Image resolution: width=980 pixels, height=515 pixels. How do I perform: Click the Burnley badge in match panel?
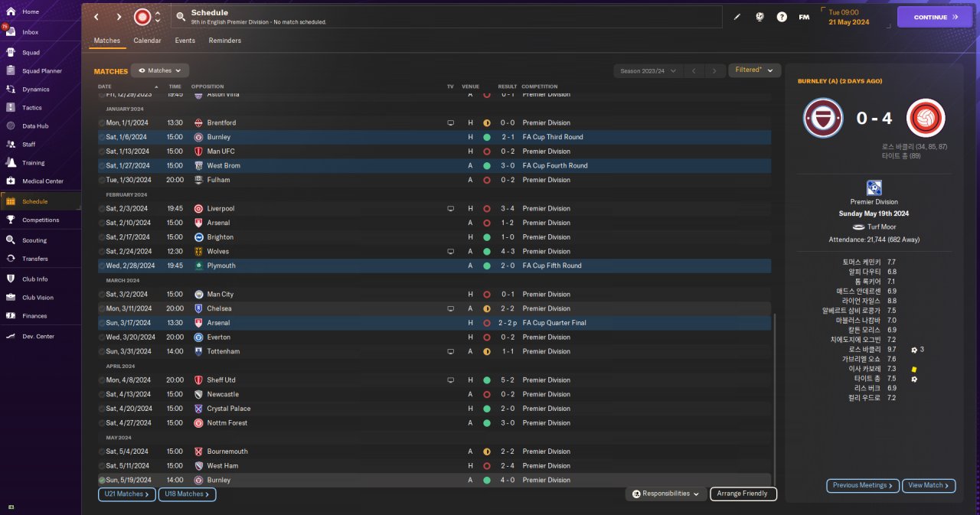(x=823, y=119)
